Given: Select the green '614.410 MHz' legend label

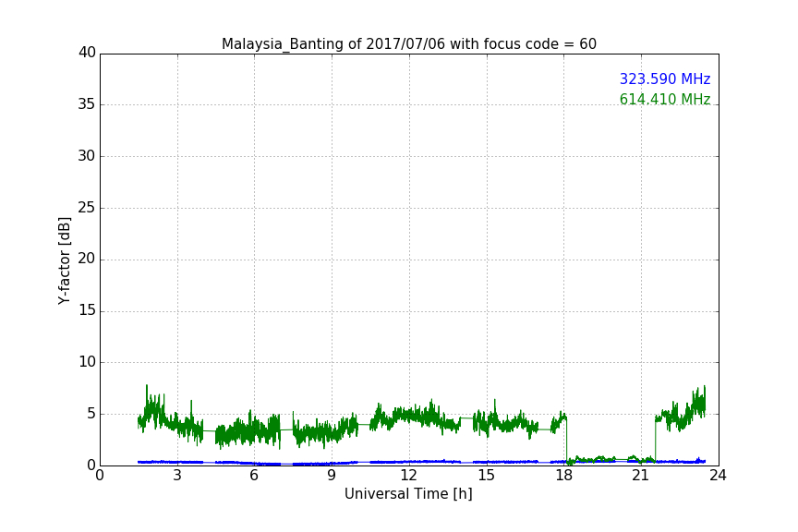Looking at the screenshot, I should tap(665, 99).
